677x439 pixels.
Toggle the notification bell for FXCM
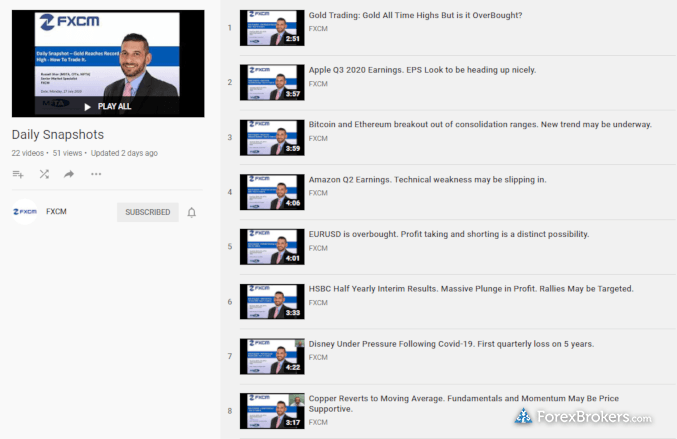(x=192, y=212)
